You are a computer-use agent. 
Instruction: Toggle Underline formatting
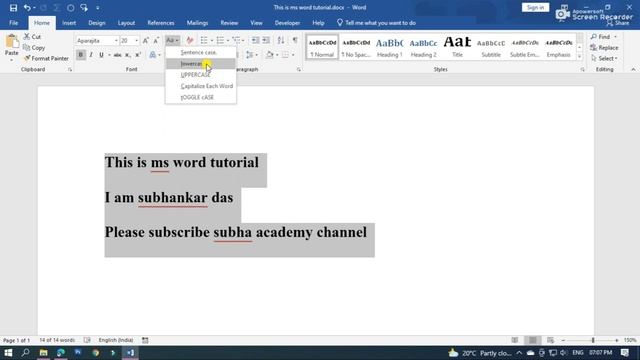tap(101, 55)
